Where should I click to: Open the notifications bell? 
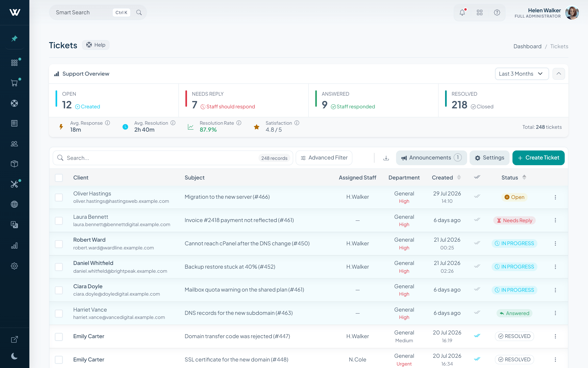point(462,12)
